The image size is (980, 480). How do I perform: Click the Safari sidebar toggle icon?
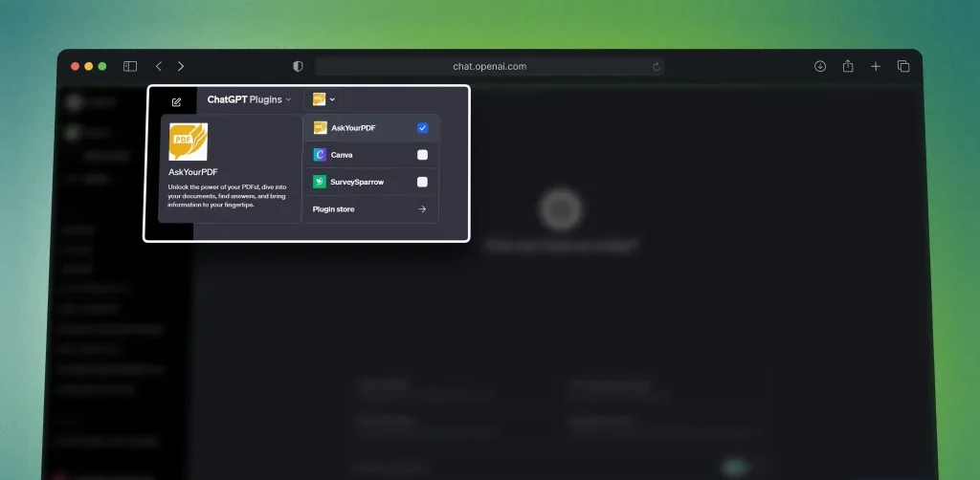130,66
